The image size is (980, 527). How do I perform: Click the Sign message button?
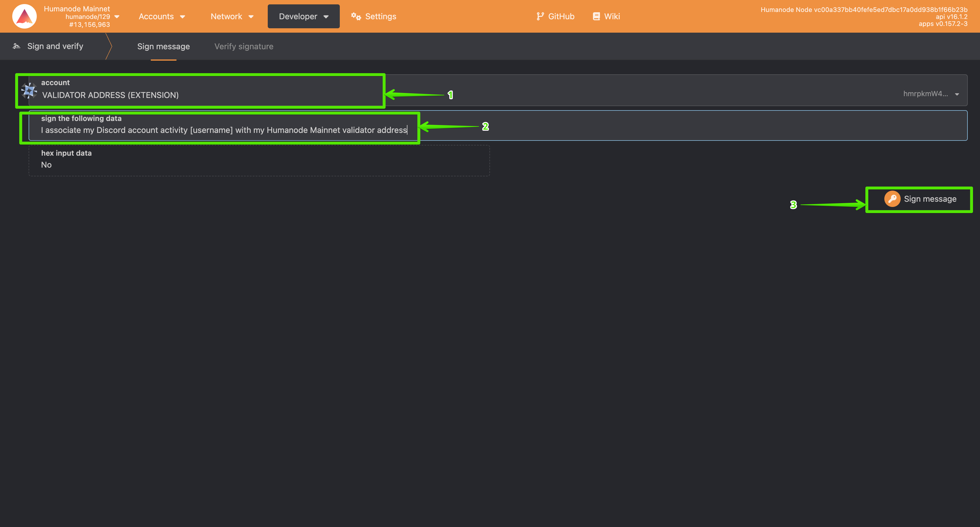pyautogui.click(x=920, y=199)
